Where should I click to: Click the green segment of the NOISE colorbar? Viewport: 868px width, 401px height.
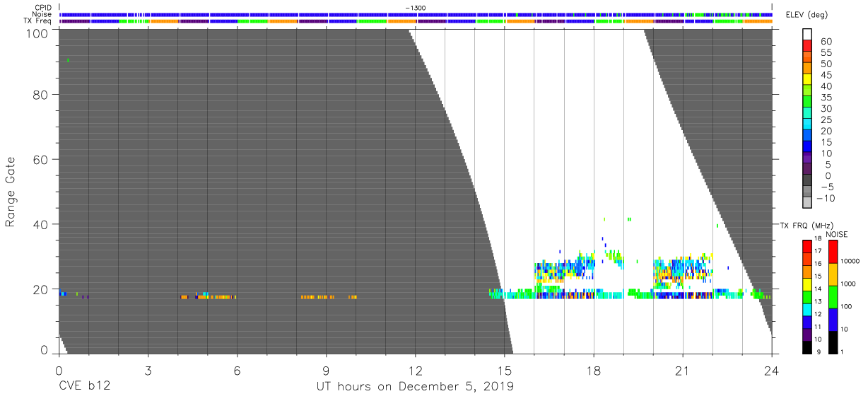(x=832, y=296)
